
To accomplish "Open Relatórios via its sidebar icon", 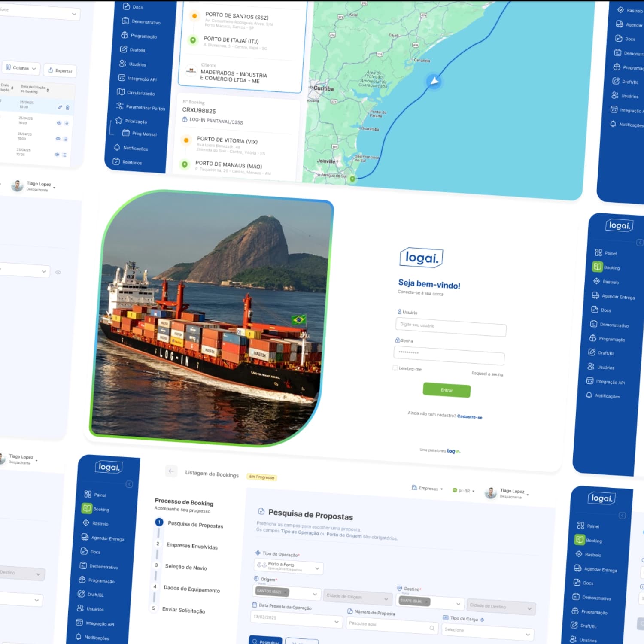I will pyautogui.click(x=116, y=161).
